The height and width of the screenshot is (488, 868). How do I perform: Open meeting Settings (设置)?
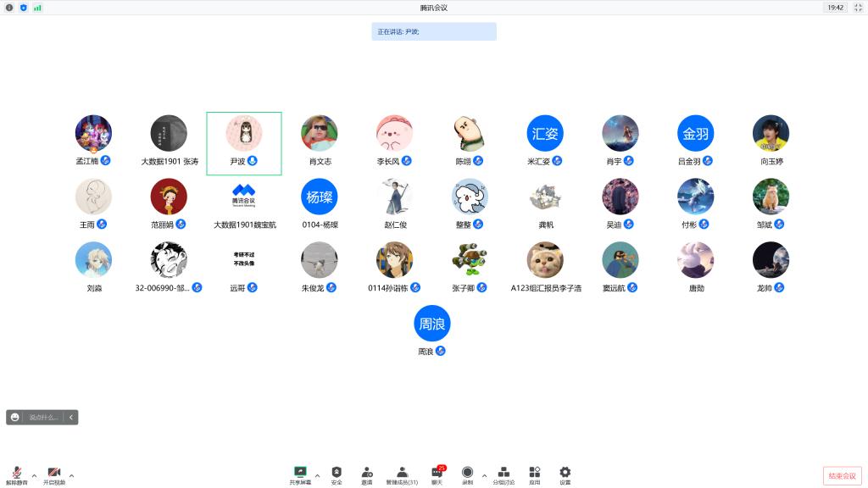[x=565, y=474]
